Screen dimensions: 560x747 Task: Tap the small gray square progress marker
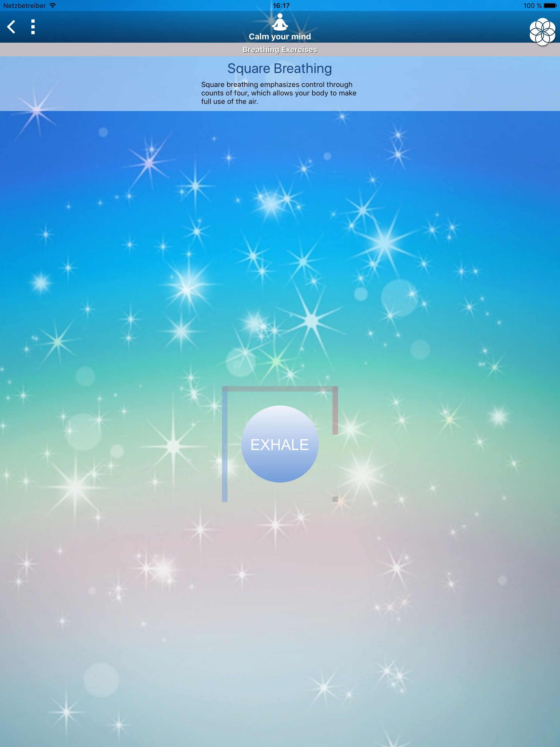point(335,499)
